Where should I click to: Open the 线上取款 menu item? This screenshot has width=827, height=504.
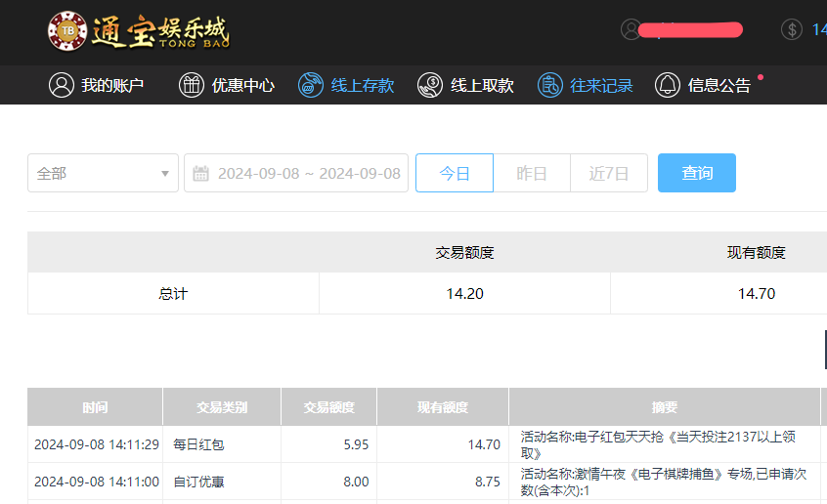(482, 85)
